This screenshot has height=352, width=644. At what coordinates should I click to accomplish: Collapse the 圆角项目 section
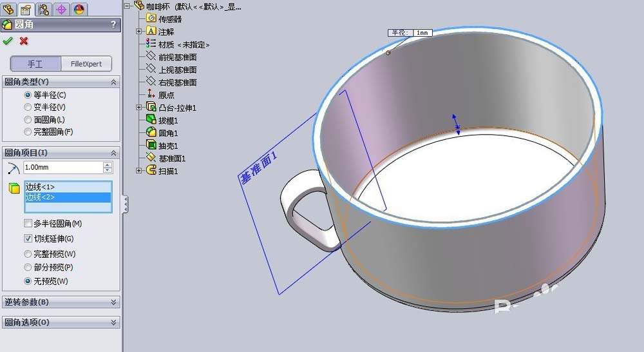pyautogui.click(x=113, y=153)
